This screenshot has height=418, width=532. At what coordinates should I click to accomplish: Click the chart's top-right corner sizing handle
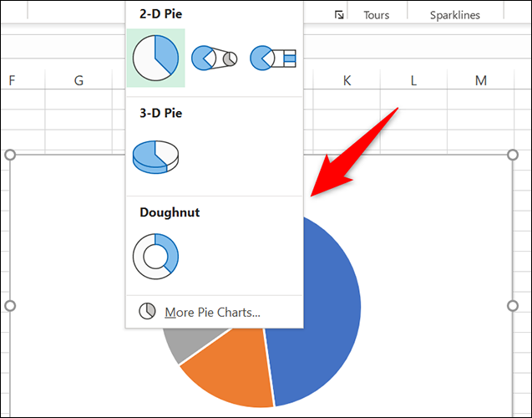pyautogui.click(x=511, y=155)
